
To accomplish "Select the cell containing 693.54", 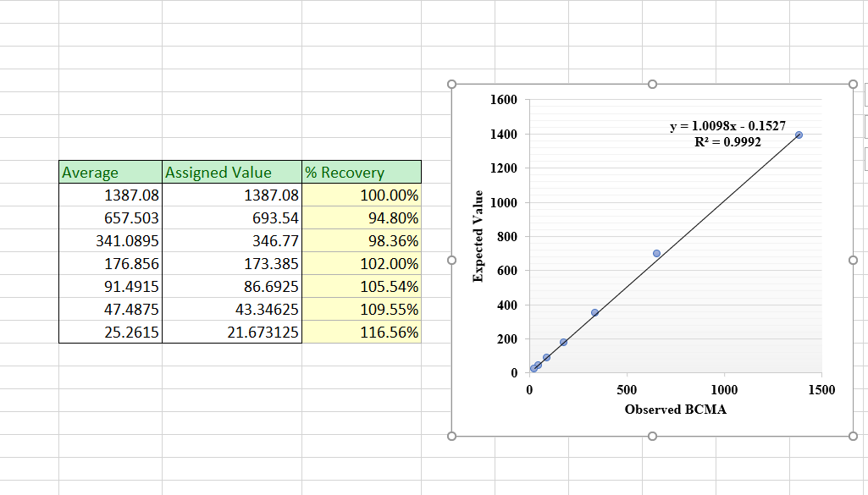I will [x=231, y=218].
